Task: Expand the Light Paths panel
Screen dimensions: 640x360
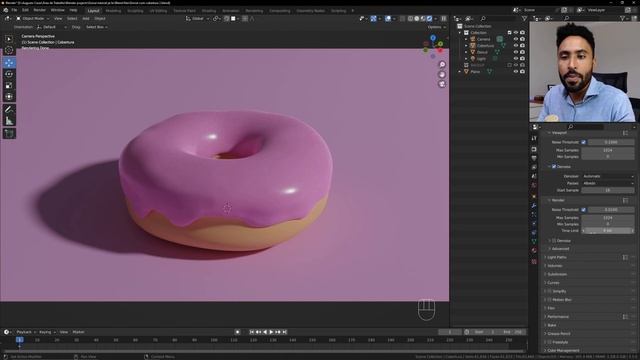Action: click(x=556, y=258)
